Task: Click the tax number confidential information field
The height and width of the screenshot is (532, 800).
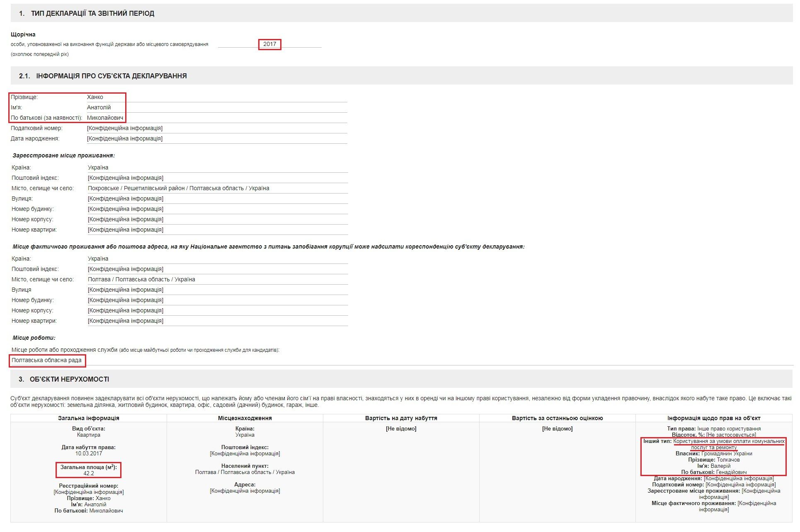Action: 125,128
